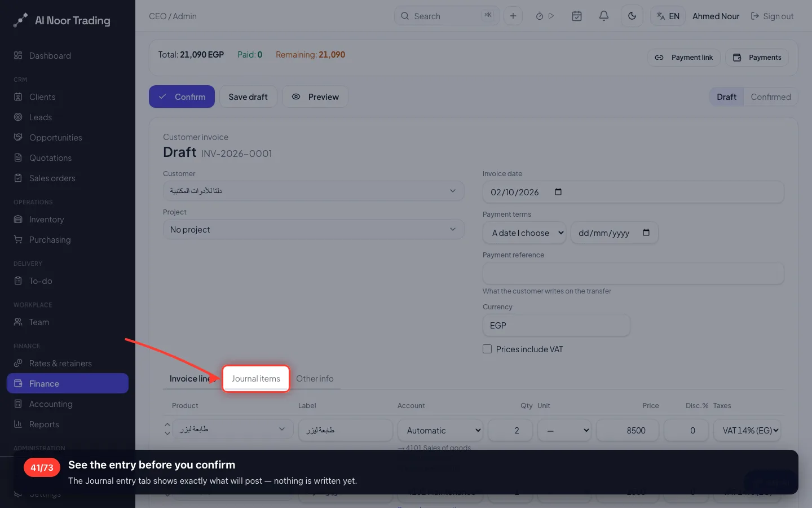Screen dimensions: 812x508
Task: Open the Account dropdown set to Automatic
Action: (440, 430)
